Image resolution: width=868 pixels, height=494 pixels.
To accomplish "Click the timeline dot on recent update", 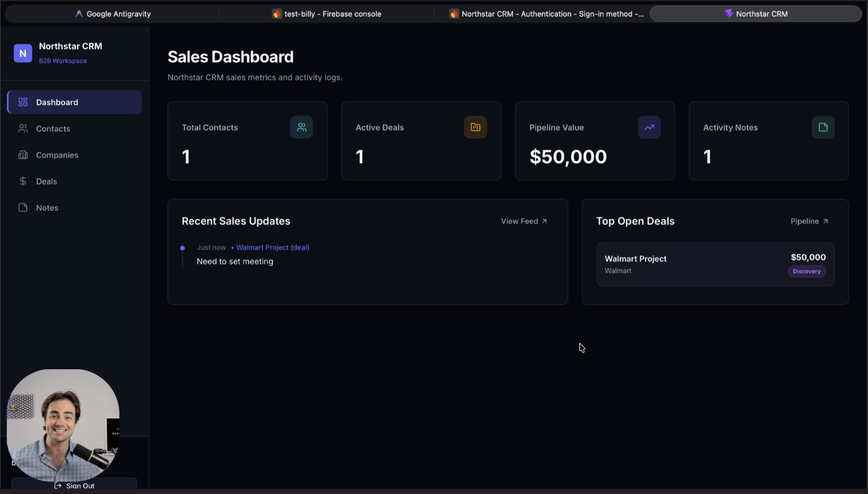I will coord(182,248).
